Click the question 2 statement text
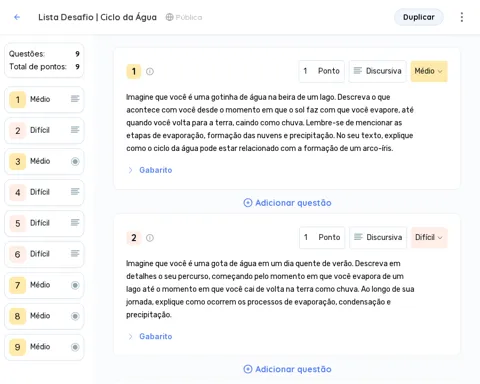Screen dimensions: 480x384 click(x=270, y=289)
